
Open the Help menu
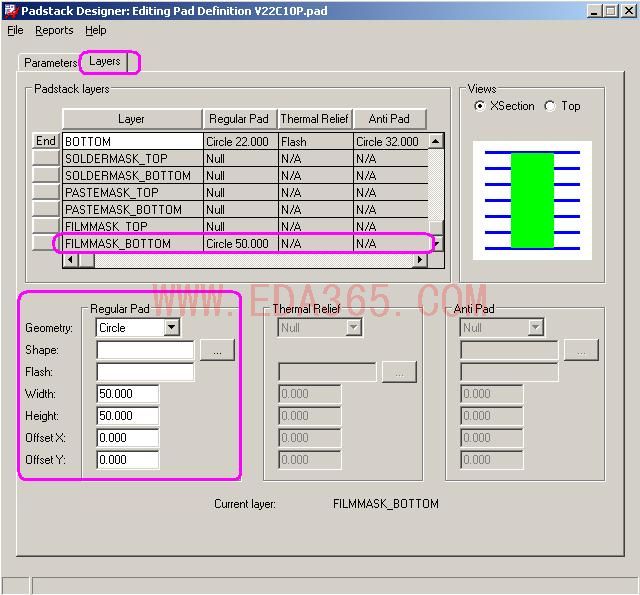[x=96, y=30]
